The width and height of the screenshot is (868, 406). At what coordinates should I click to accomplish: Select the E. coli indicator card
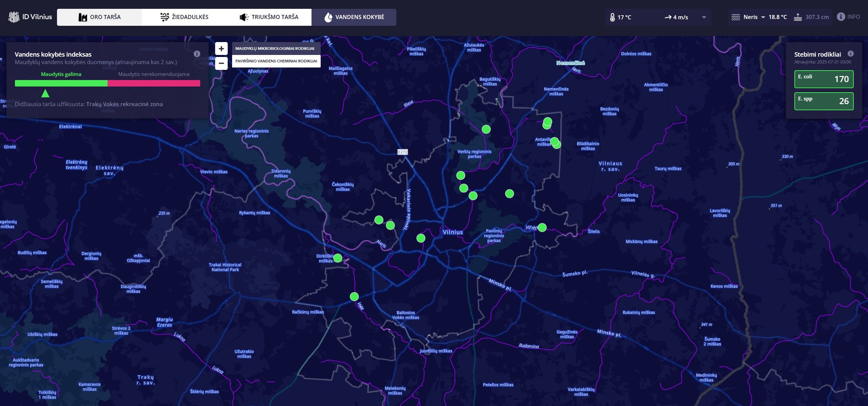tap(824, 79)
